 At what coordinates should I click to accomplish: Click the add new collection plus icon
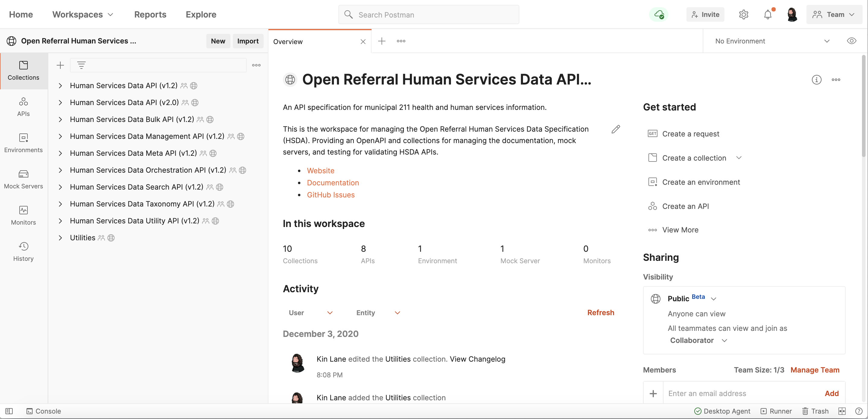(x=60, y=65)
